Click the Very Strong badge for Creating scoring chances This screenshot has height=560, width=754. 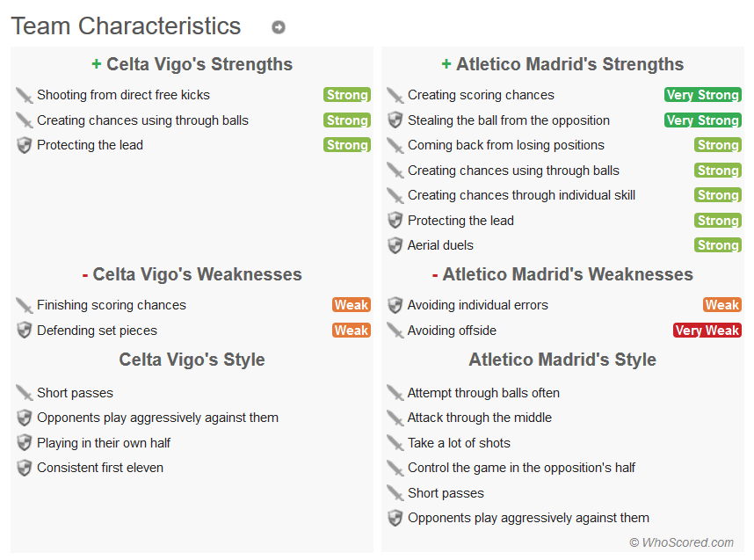(703, 95)
